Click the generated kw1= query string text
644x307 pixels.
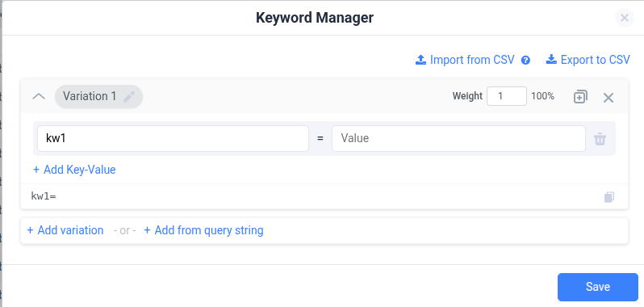pyautogui.click(x=44, y=196)
